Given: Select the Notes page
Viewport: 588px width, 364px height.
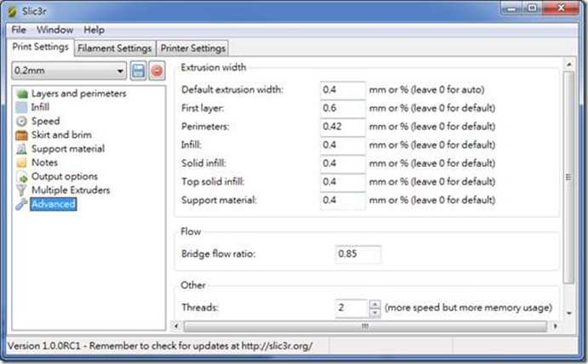Looking at the screenshot, I should [x=44, y=162].
